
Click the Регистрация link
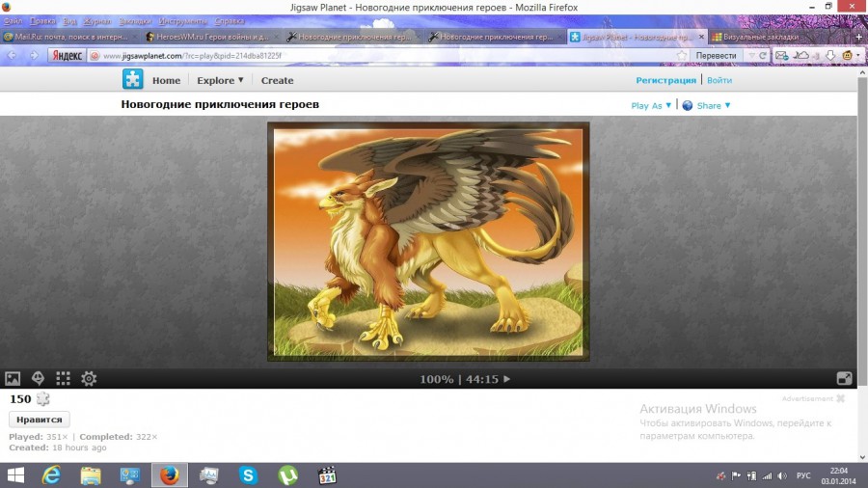click(665, 81)
